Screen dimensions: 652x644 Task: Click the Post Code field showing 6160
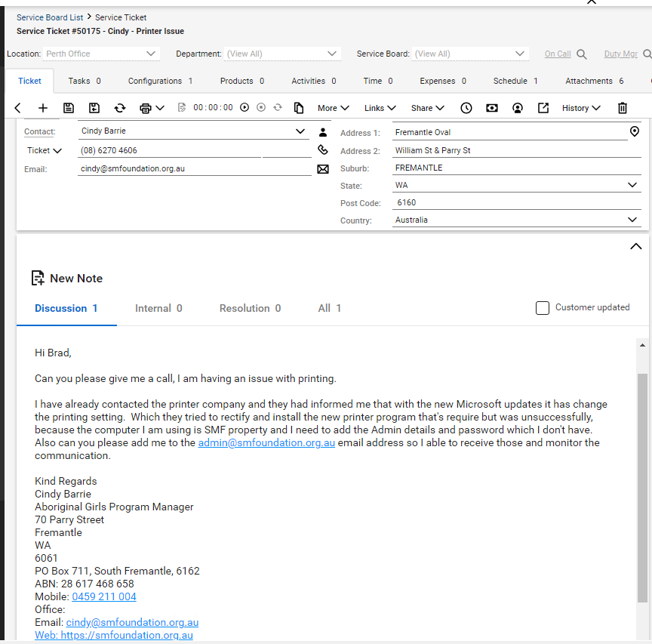click(x=517, y=202)
